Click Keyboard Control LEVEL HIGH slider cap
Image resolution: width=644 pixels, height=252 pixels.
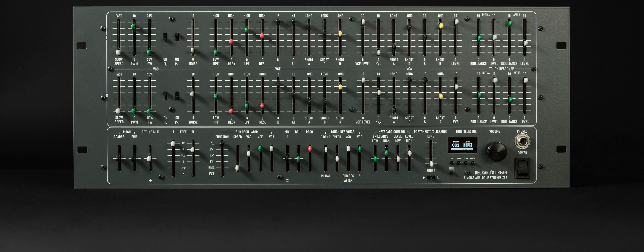(x=410, y=153)
